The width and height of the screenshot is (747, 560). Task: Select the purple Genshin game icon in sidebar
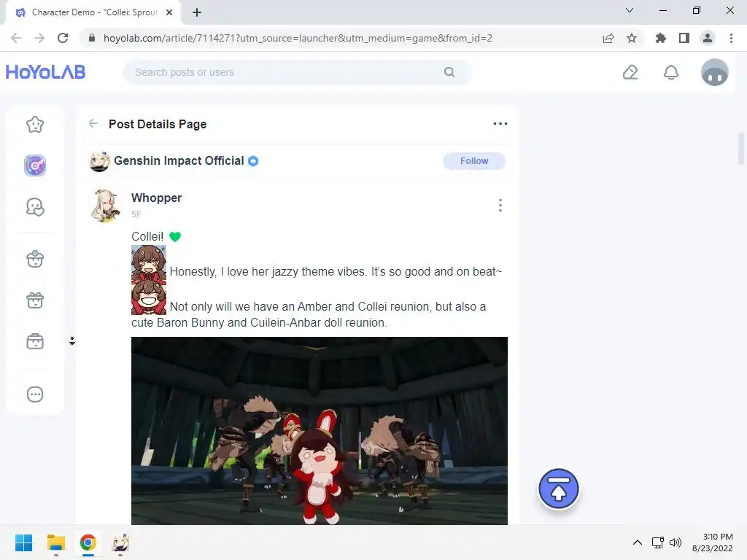35,166
